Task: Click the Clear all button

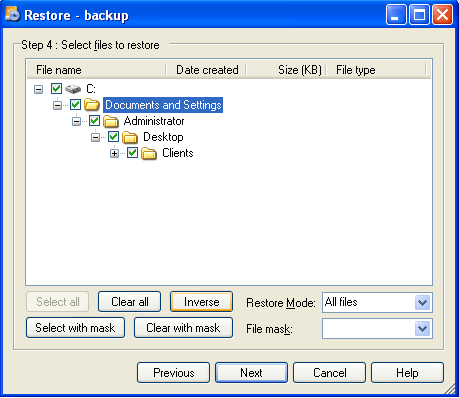Action: pos(130,302)
